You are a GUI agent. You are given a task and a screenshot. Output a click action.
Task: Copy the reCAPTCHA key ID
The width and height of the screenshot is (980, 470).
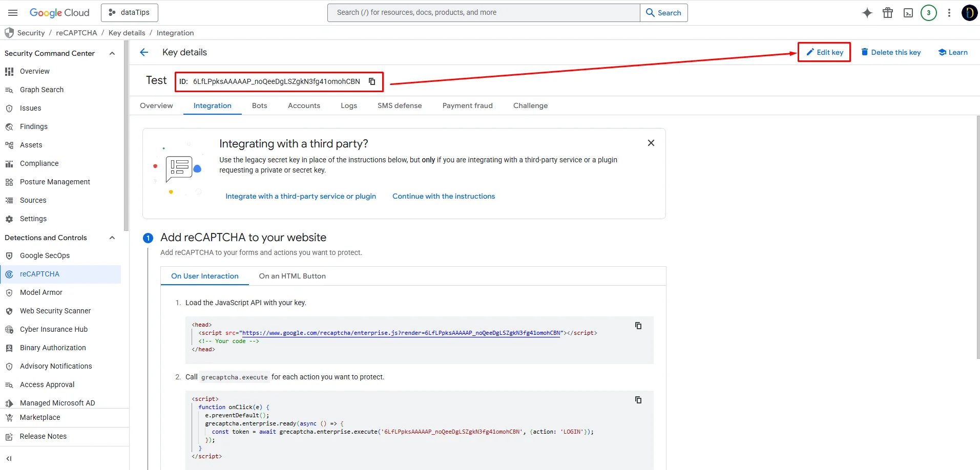[372, 81]
